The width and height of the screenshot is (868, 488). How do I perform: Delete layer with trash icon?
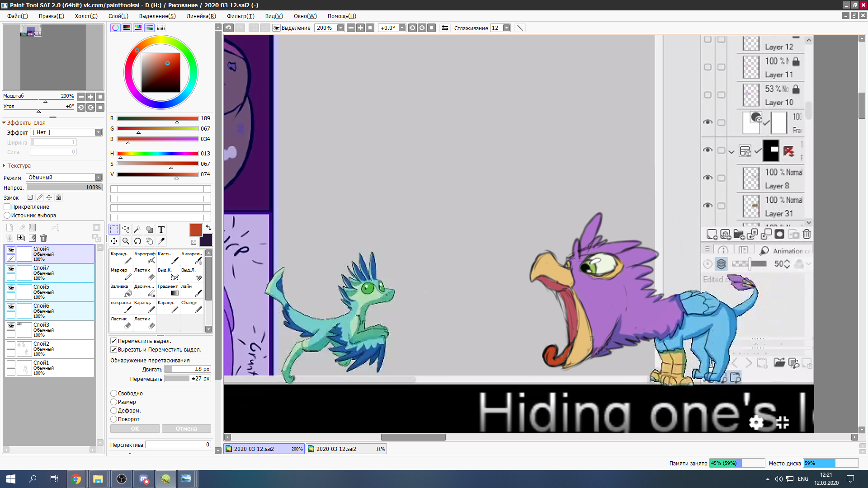(x=43, y=238)
